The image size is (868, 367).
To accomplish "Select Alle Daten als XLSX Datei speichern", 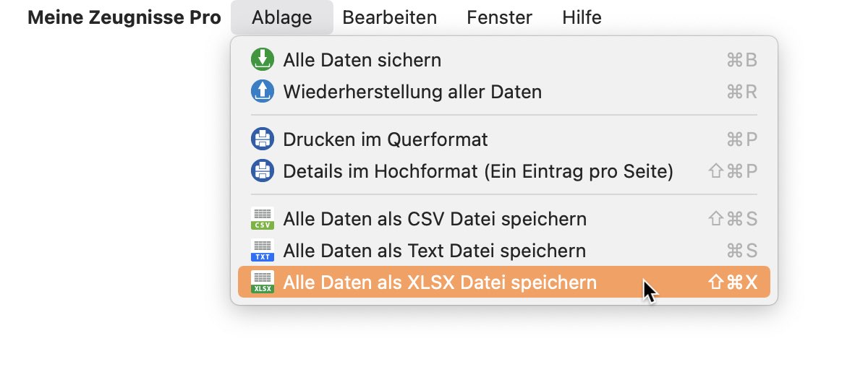I will [x=504, y=282].
